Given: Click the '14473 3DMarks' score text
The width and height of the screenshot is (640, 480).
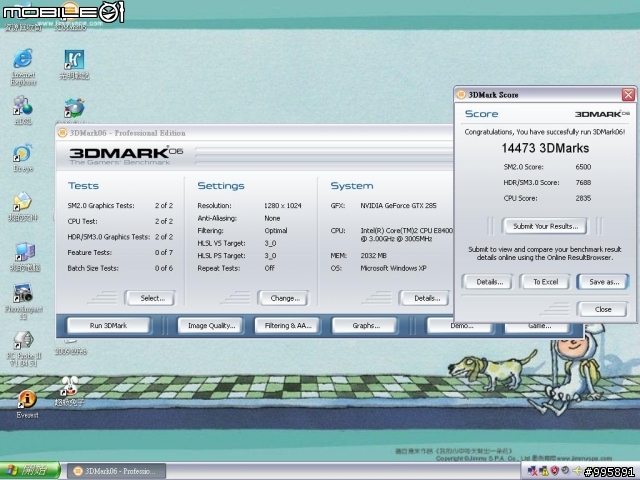Looking at the screenshot, I should click(545, 148).
